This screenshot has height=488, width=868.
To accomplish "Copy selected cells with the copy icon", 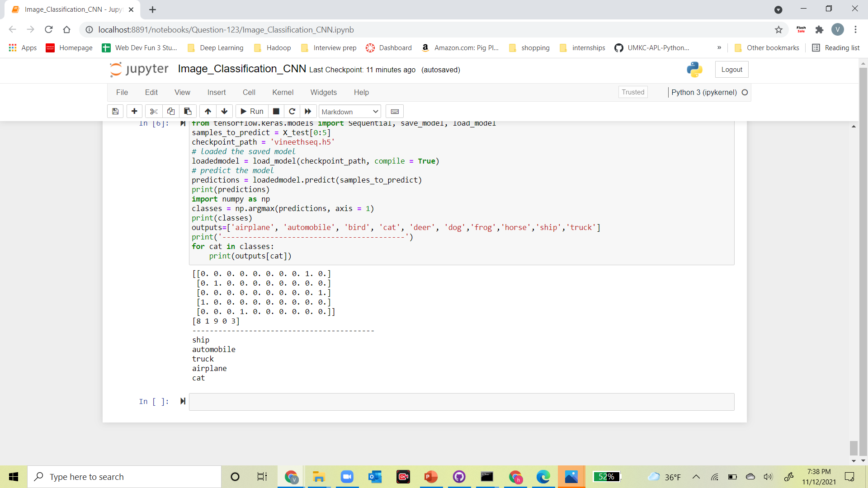I will click(170, 111).
